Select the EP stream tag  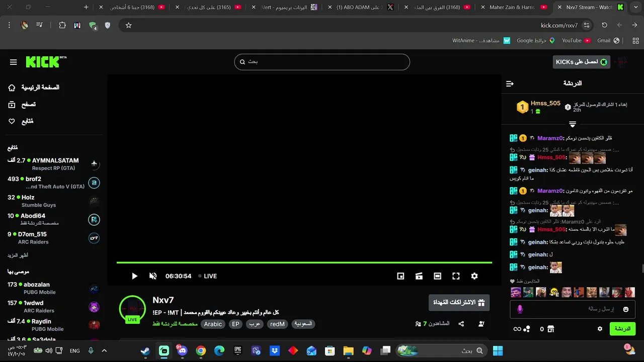click(x=235, y=324)
